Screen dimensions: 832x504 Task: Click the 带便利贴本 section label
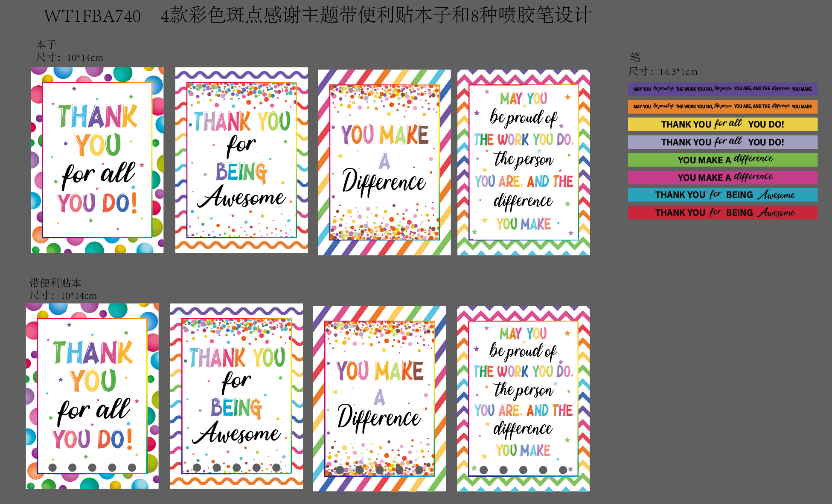[55, 283]
